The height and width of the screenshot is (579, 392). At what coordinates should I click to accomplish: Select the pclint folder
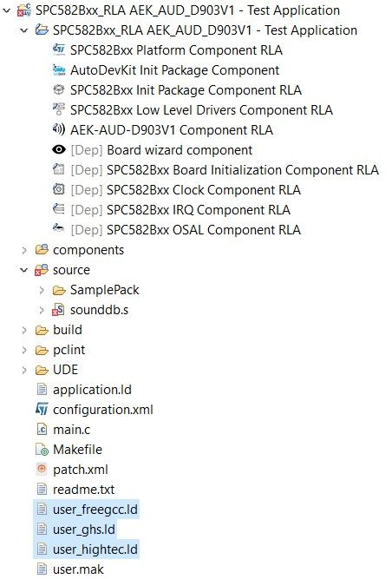[69, 350]
